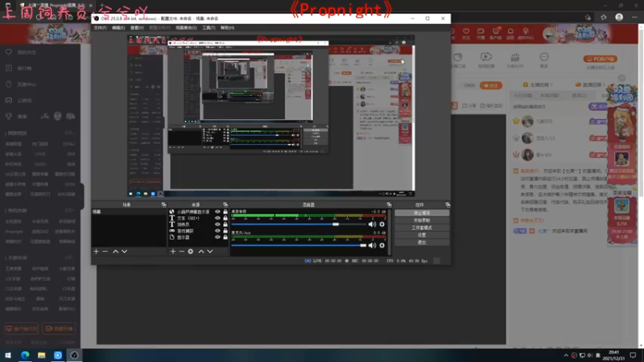The height and width of the screenshot is (362, 644).
Task: Open 文件(F) menu in OBS
Action: [x=100, y=28]
